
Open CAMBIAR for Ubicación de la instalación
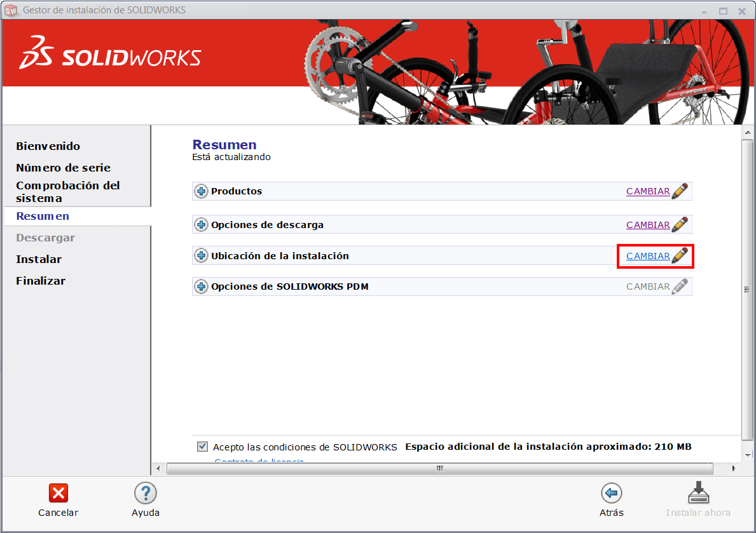[x=648, y=256]
